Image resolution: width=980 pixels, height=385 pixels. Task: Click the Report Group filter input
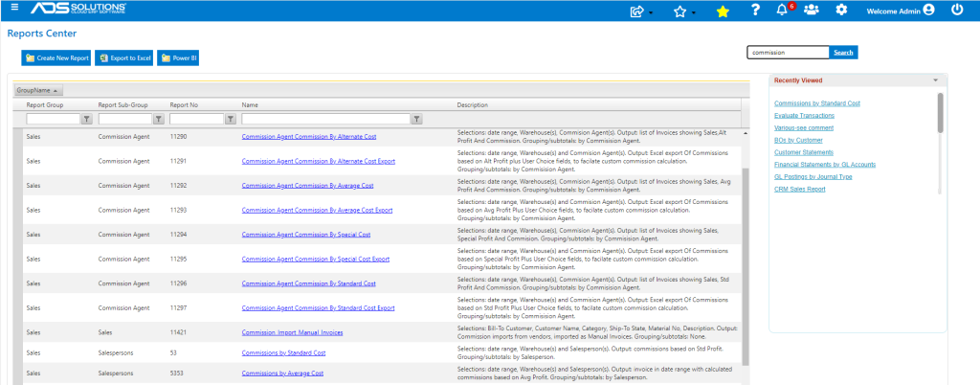coord(54,119)
